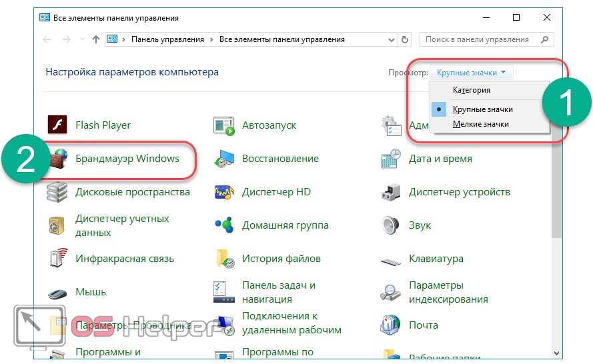
Task: Collapse the Просмотр Крупные значки dropdown
Action: tap(472, 72)
